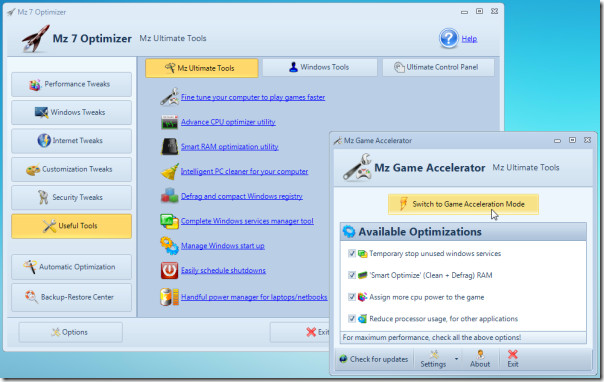Open Performance Tweaks section
Screen dimensions: 604x382
pyautogui.click(x=71, y=84)
